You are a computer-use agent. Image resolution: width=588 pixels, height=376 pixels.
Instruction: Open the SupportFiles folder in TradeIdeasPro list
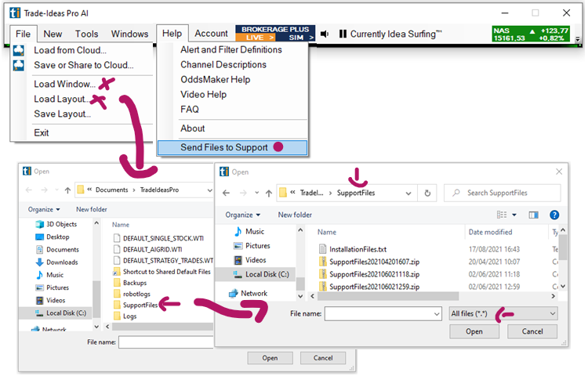(140, 304)
